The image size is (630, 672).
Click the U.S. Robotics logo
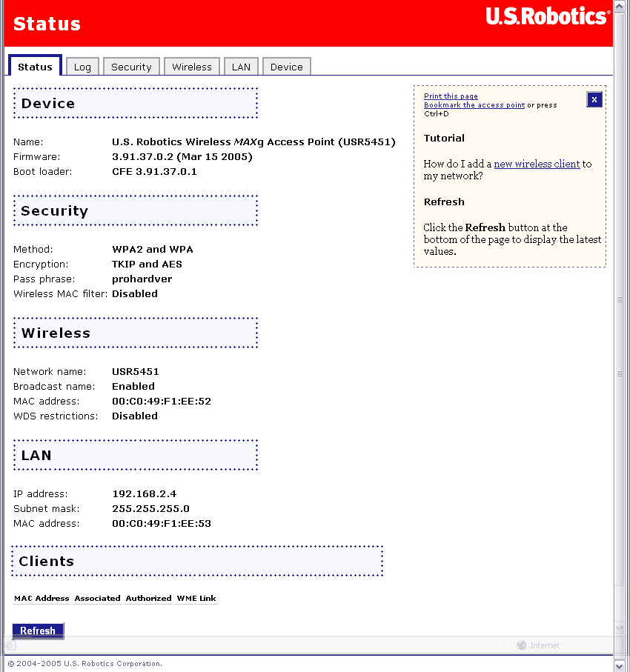(x=548, y=16)
